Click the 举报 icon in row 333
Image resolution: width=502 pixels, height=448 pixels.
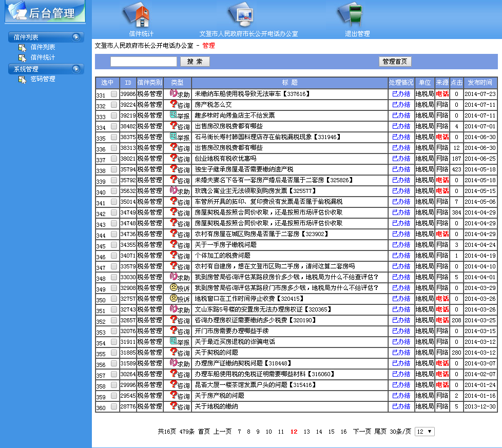tap(173, 115)
